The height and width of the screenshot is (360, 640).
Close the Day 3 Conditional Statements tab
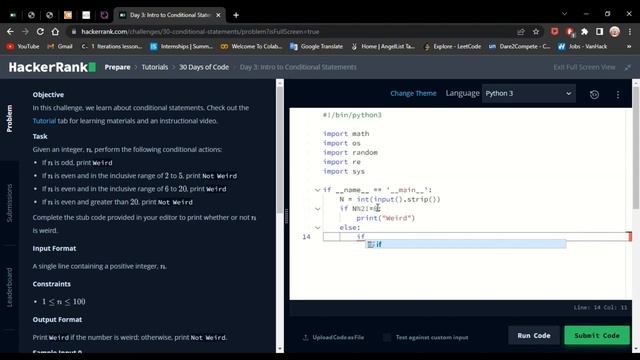(218, 15)
